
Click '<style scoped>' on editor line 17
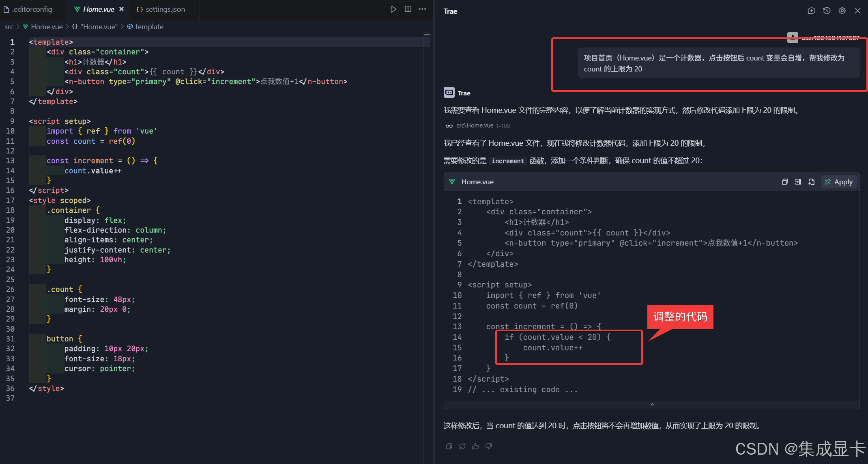coord(60,201)
